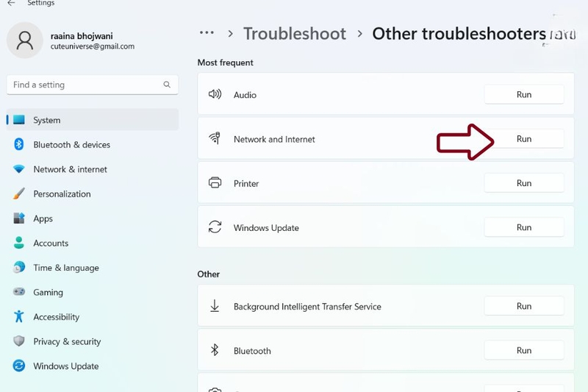
Task: Open Windows Update in the sidebar
Action: pyautogui.click(x=93, y=366)
